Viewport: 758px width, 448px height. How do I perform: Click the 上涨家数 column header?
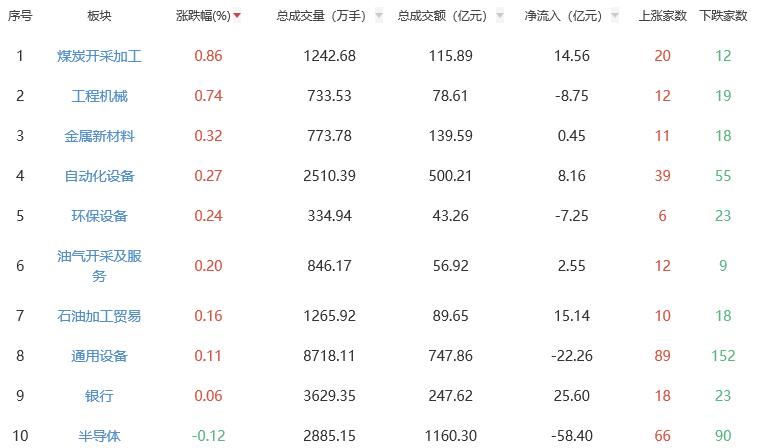(662, 16)
